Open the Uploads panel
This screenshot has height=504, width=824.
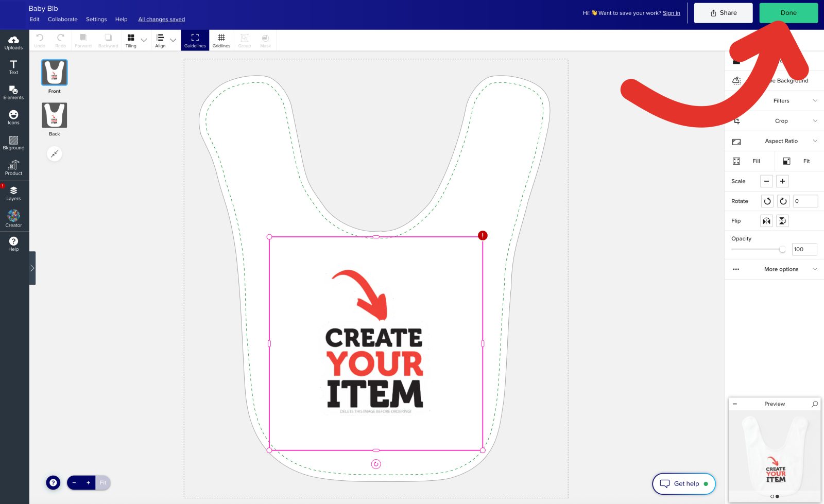[x=13, y=43]
